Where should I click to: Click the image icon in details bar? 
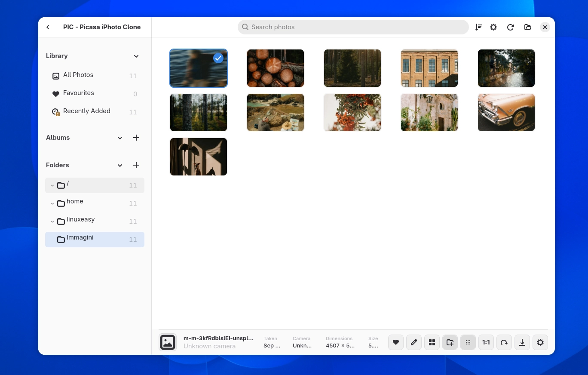coord(168,342)
